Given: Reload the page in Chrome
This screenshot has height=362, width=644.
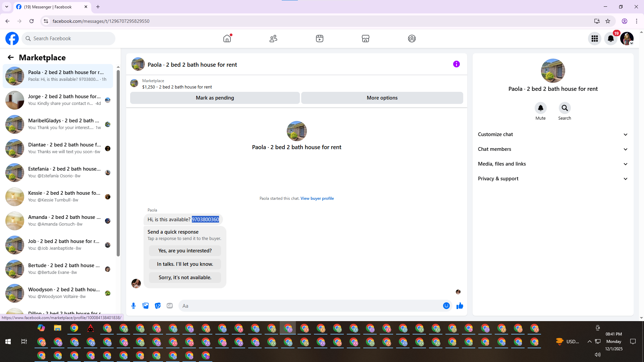Looking at the screenshot, I should [32, 21].
